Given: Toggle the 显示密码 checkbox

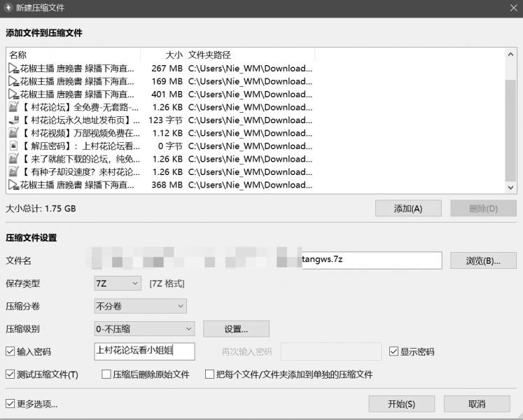Looking at the screenshot, I should 394,351.
